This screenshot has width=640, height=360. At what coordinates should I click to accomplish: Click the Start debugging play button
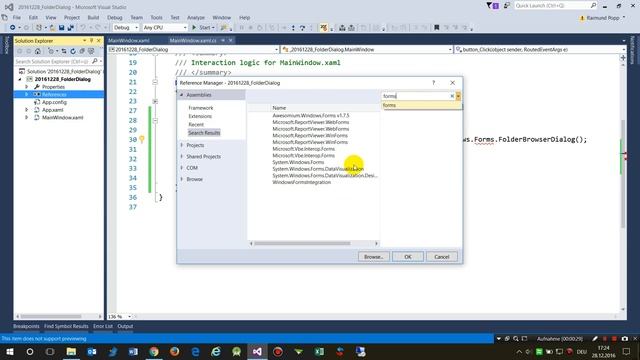tap(194, 27)
